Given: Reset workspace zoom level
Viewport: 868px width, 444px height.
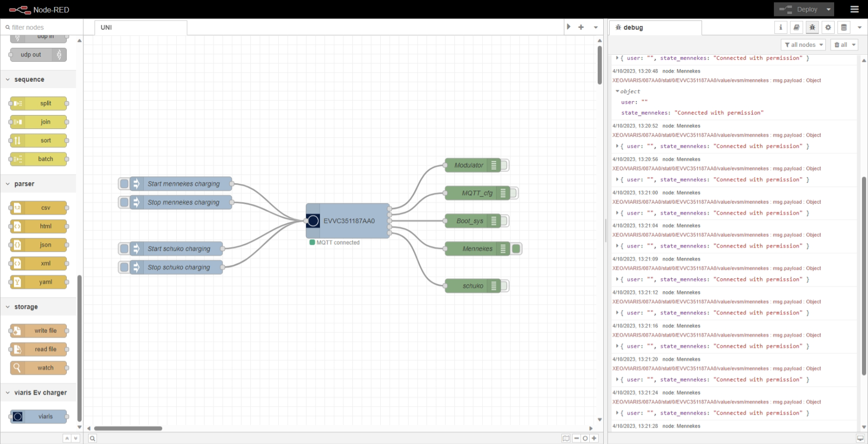Looking at the screenshot, I should (585, 439).
